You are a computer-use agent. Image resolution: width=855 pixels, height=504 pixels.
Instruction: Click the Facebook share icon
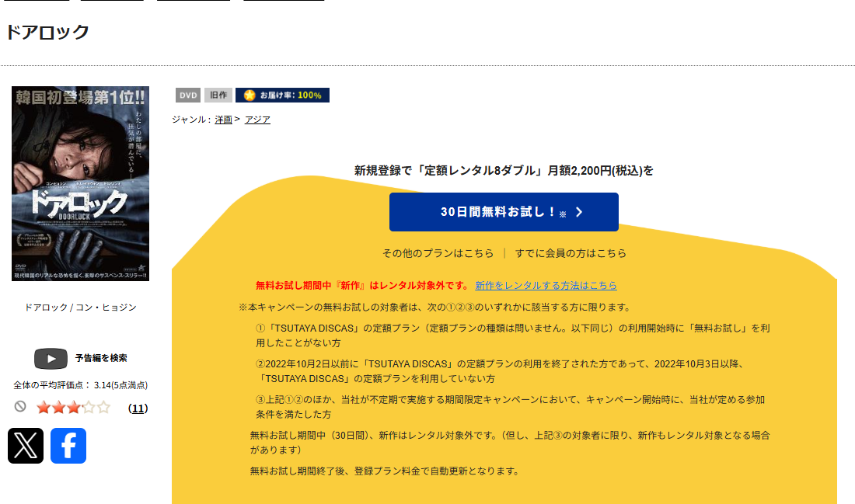click(68, 446)
